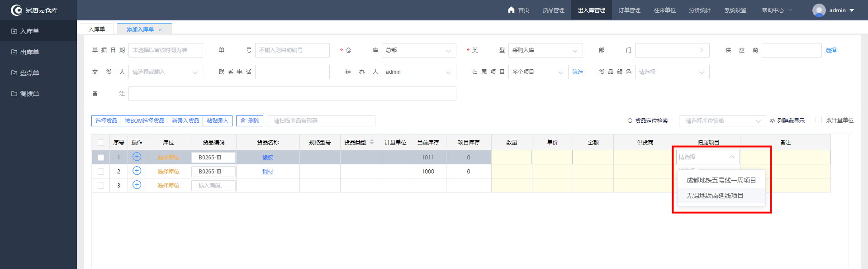
Task: Click the row 1 货品编码 field B0265-III
Action: pyautogui.click(x=213, y=158)
